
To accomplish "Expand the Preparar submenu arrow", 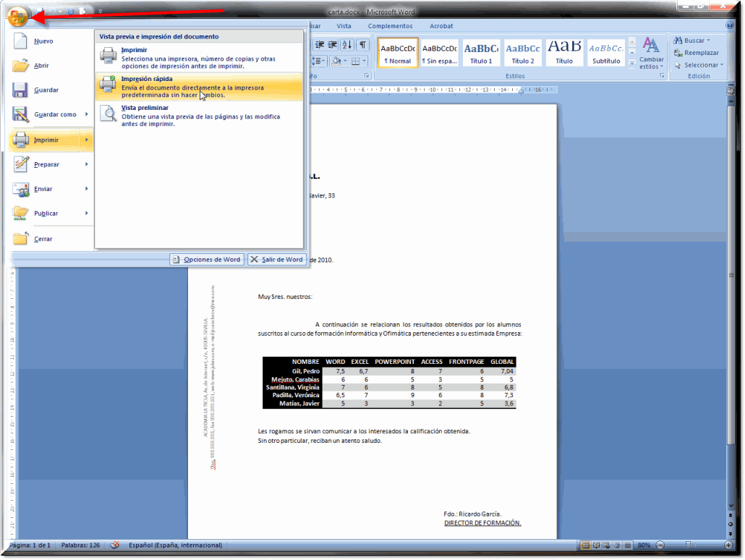I will pyautogui.click(x=87, y=164).
